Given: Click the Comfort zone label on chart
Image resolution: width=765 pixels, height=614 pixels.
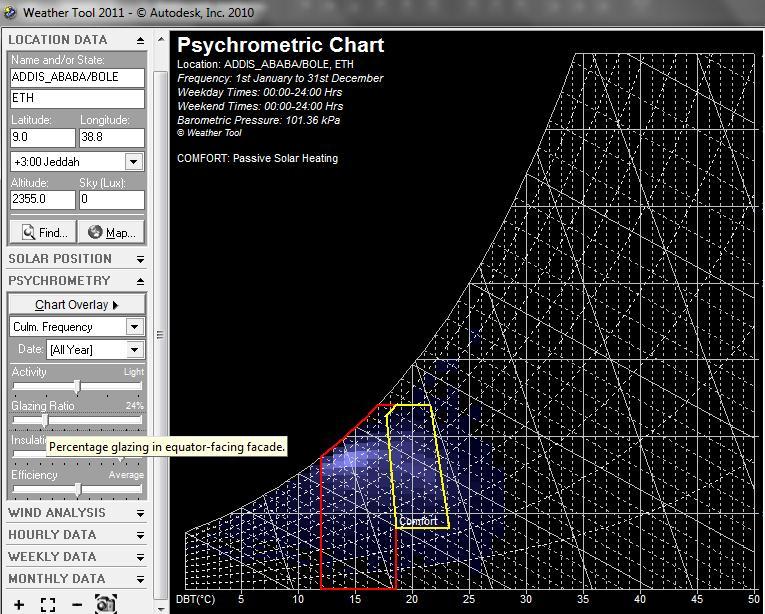Looking at the screenshot, I should tap(418, 521).
